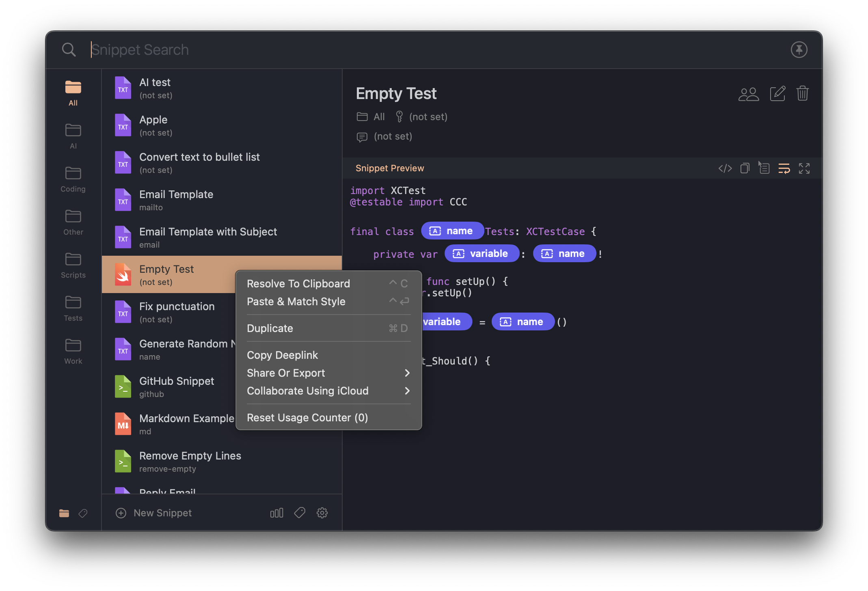Click the delete snippet trash icon
Viewport: 868px width, 591px height.
803,93
